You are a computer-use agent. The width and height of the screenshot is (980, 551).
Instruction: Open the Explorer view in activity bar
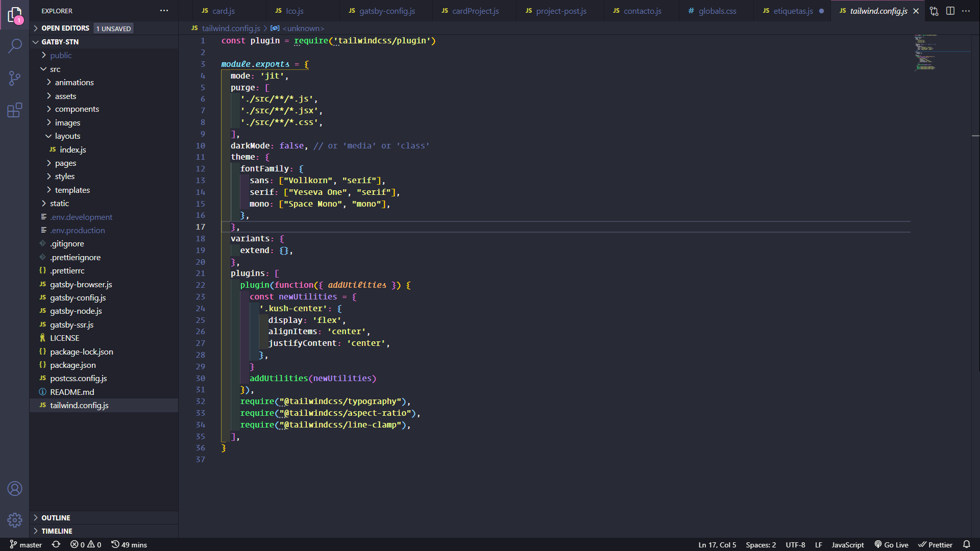pos(15,15)
